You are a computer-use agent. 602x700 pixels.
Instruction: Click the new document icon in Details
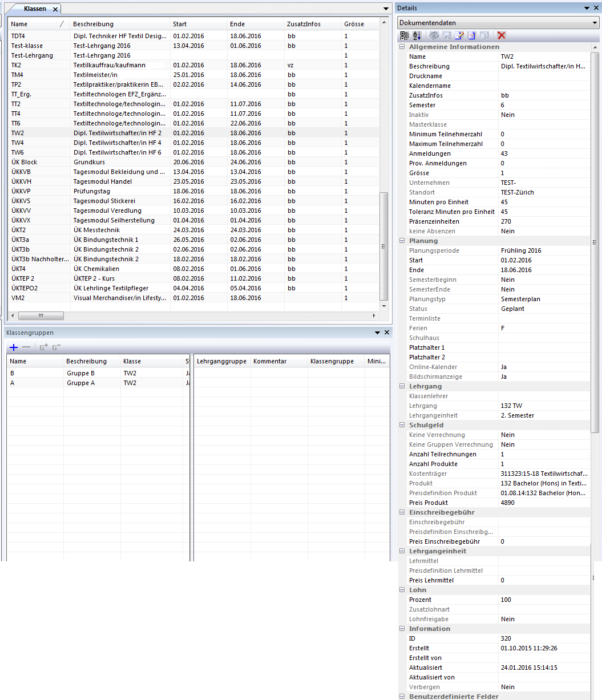click(472, 35)
